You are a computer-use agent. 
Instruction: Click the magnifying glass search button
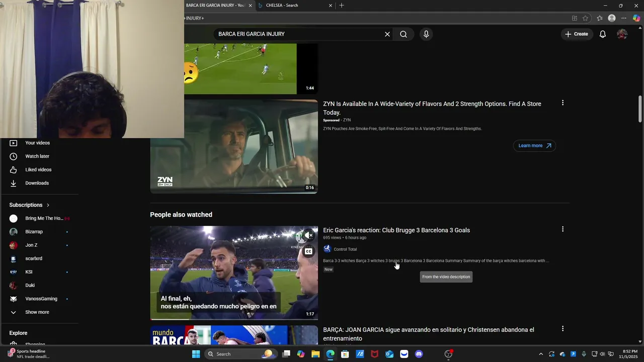(404, 34)
